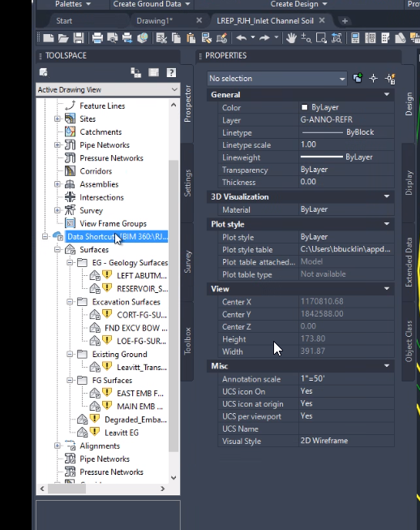Open the No selection dropdown
Screen dimensions: 420x530
tap(276, 79)
